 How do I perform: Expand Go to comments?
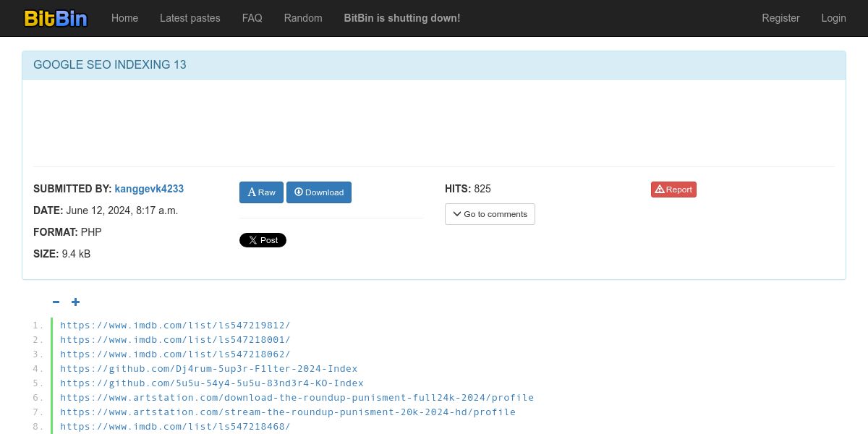490,214
